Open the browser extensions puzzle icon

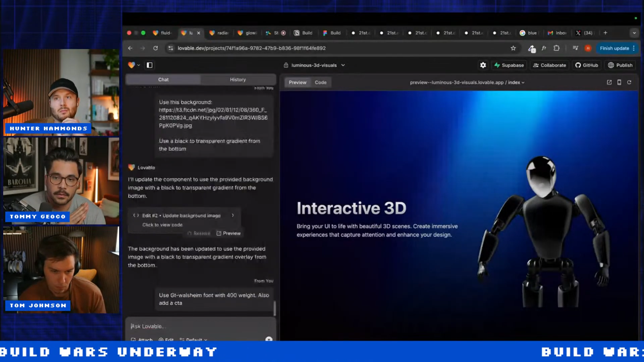click(x=556, y=48)
